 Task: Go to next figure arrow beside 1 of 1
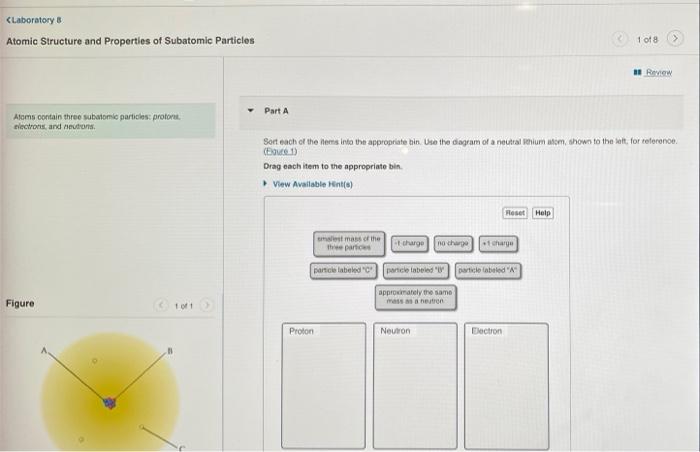(206, 305)
